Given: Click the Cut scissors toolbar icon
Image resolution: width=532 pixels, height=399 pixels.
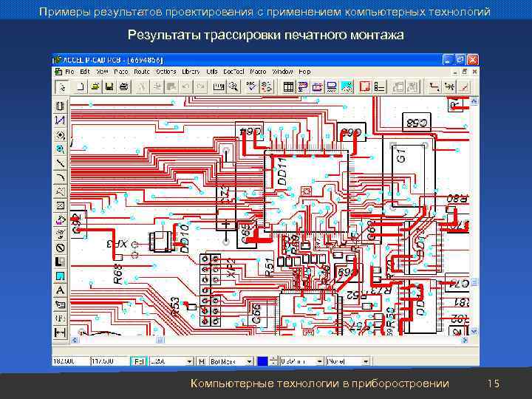Looking at the screenshot, I should [142, 87].
